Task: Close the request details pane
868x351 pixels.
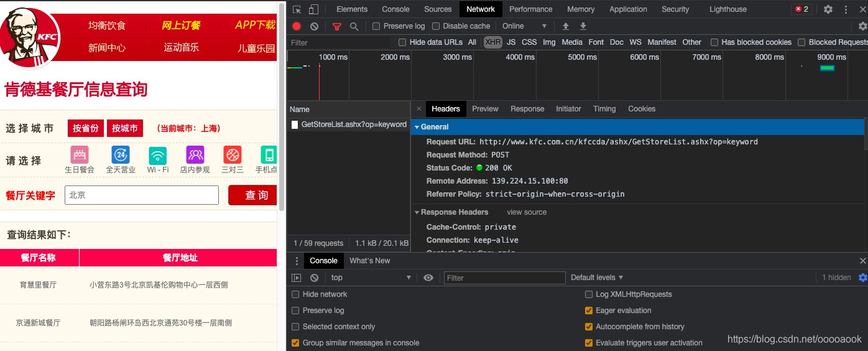Action: pyautogui.click(x=418, y=108)
